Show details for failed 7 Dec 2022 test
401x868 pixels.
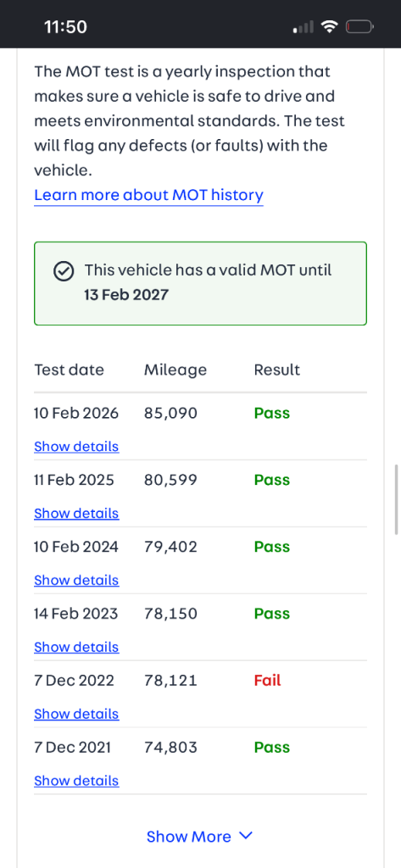(76, 714)
